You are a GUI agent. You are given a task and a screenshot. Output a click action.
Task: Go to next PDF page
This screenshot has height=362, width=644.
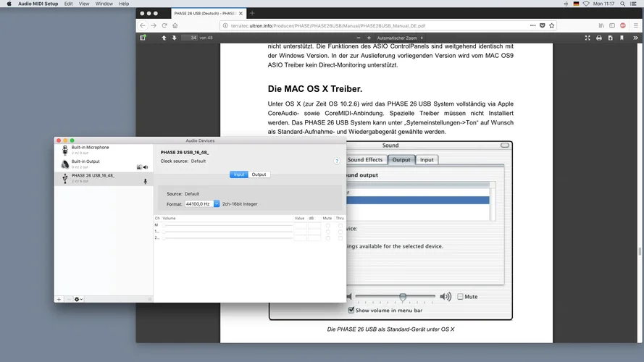[x=174, y=38]
